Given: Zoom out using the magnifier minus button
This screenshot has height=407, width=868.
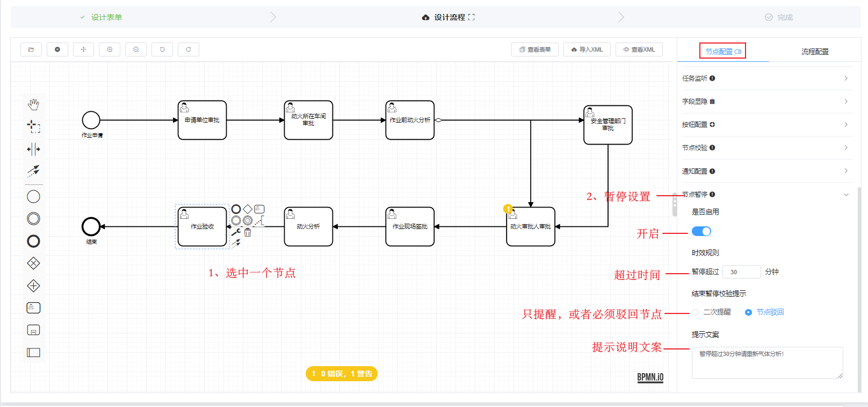Looking at the screenshot, I should coord(136,49).
